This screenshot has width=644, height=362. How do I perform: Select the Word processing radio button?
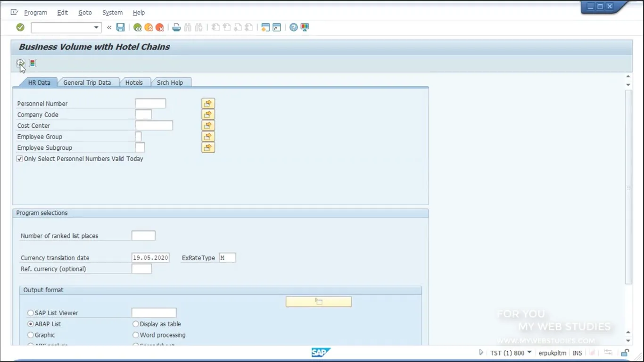(x=136, y=335)
